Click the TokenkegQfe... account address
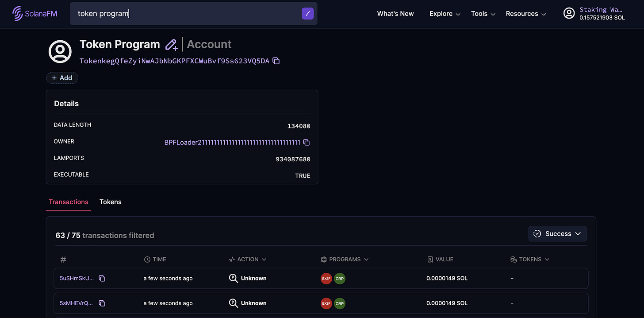 174,61
